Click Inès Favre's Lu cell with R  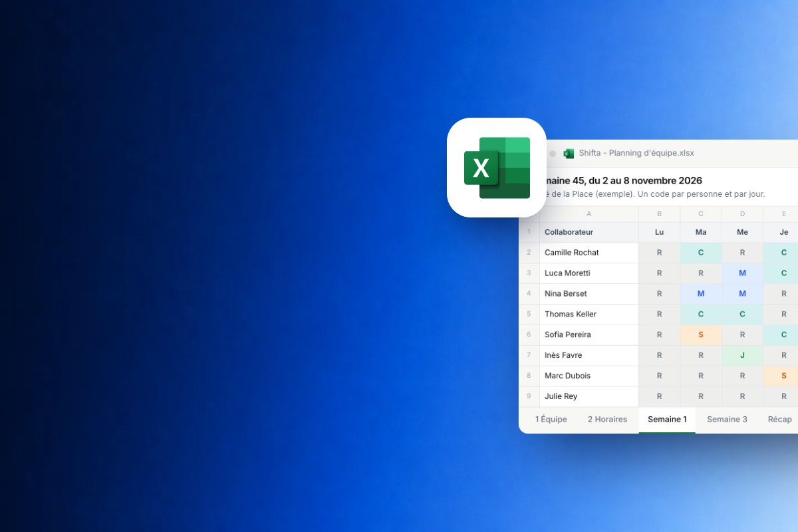pyautogui.click(x=659, y=355)
